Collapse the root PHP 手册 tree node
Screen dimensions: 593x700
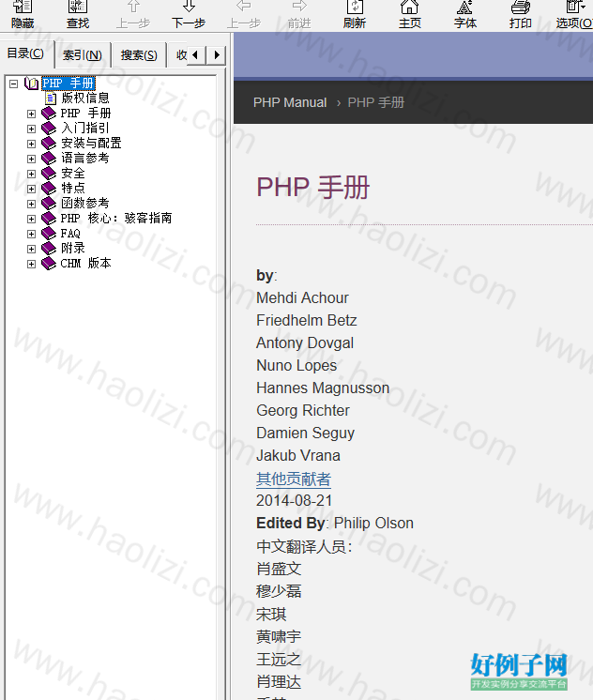click(14, 84)
